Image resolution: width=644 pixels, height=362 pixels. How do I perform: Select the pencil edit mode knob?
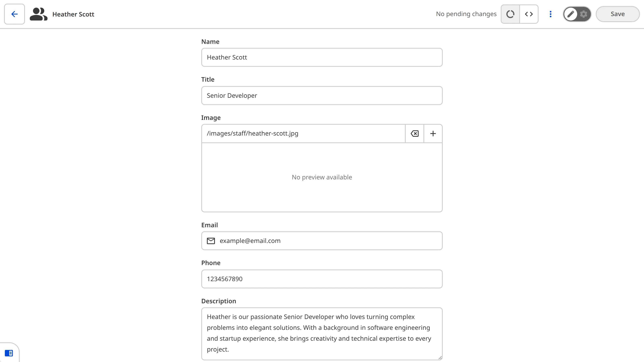point(571,14)
